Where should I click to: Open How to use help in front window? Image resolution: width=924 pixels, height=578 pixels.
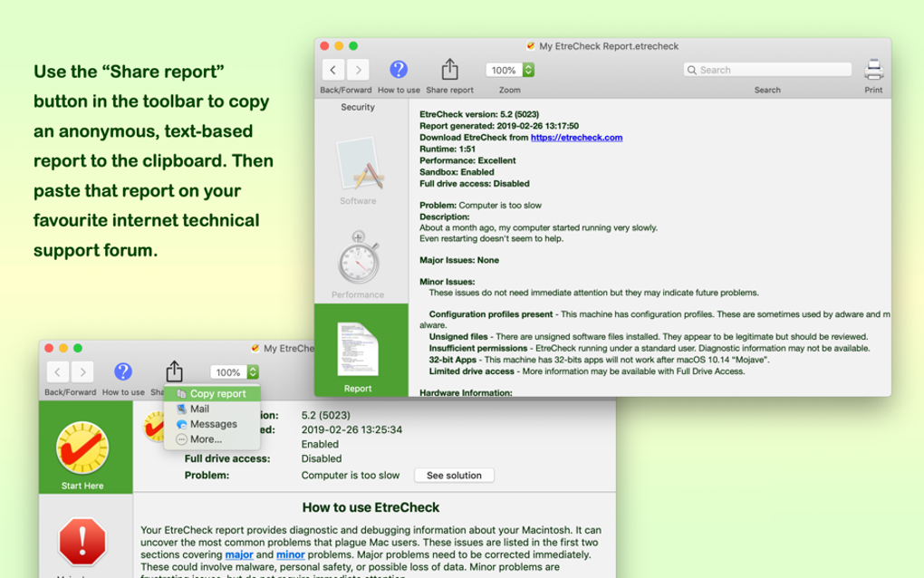[x=123, y=371]
